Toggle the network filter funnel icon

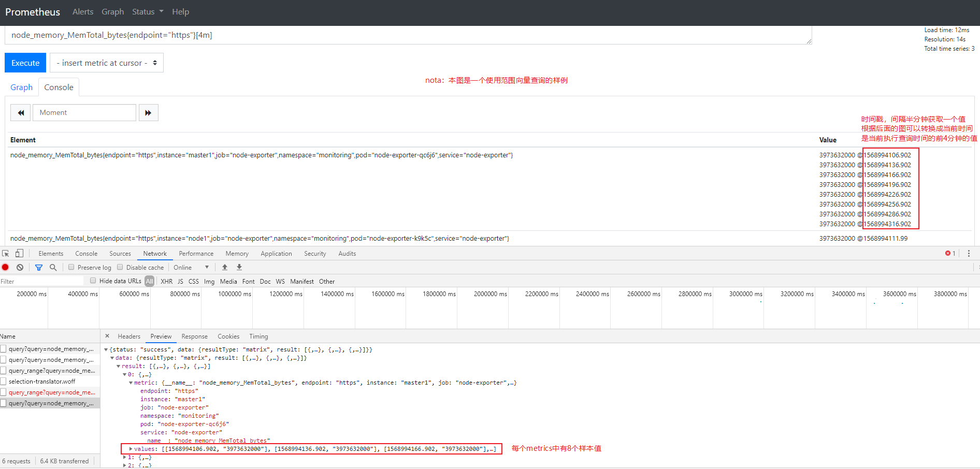[x=39, y=268]
